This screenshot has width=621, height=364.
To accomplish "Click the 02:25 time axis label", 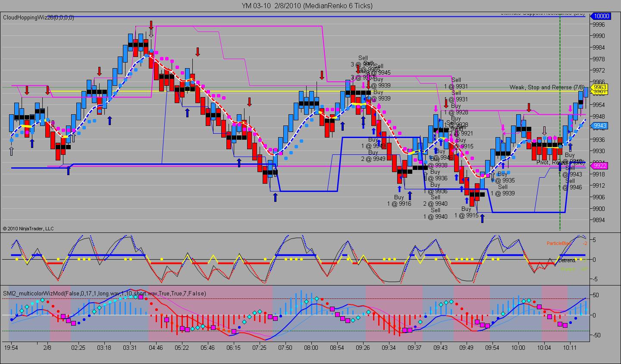I will (78, 347).
